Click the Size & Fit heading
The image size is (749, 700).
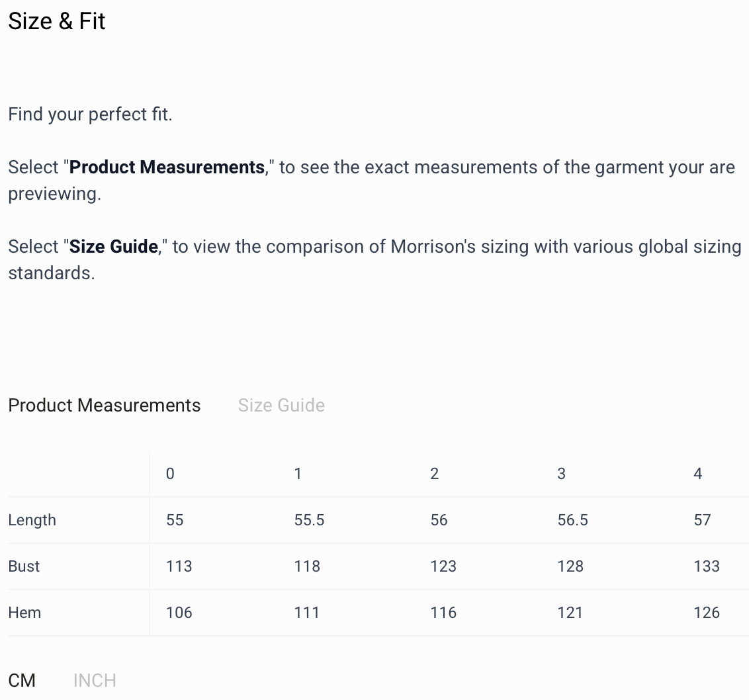pos(57,21)
